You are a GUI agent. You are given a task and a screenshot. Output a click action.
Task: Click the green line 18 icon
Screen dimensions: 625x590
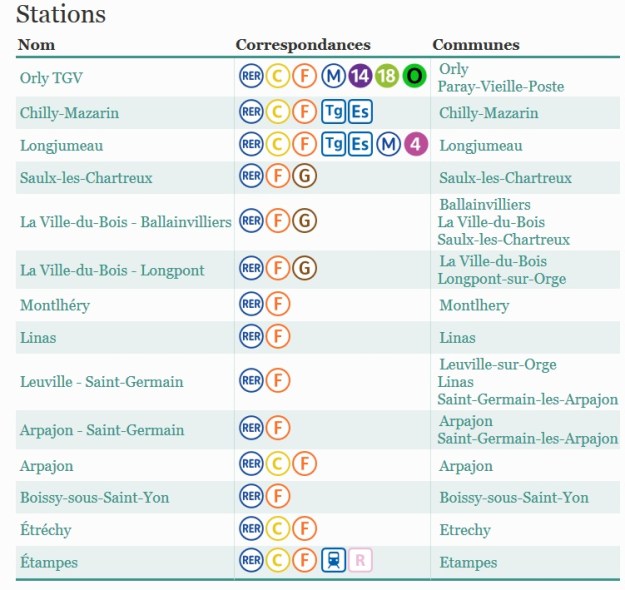[387, 76]
